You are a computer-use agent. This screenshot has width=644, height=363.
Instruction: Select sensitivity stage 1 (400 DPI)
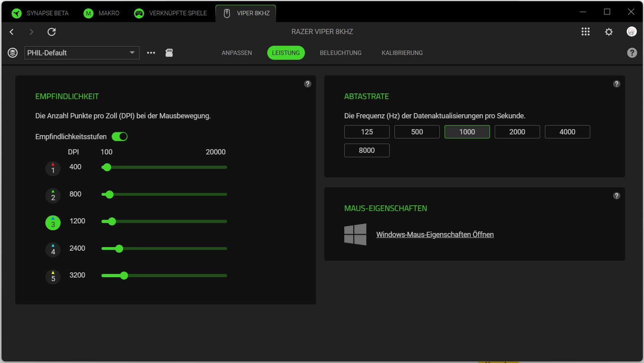click(53, 169)
